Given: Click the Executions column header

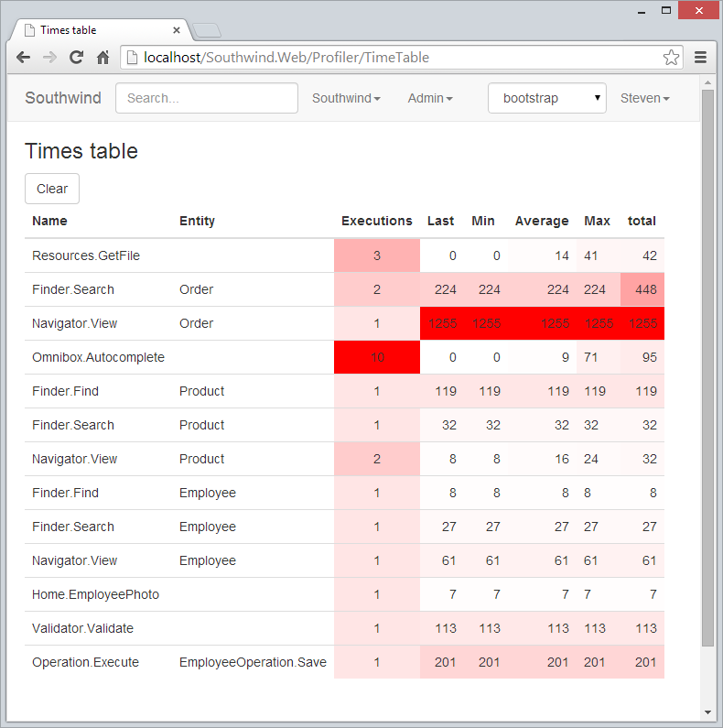Looking at the screenshot, I should coord(376,221).
